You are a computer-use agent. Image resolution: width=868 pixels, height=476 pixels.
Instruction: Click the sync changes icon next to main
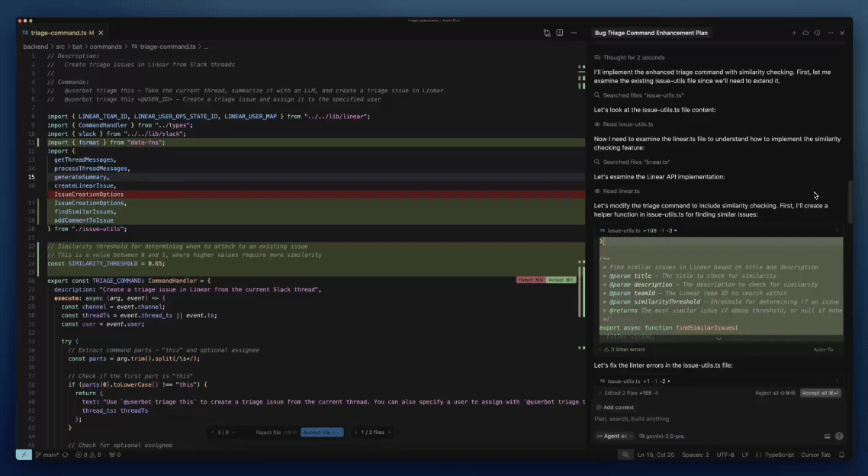(66, 455)
